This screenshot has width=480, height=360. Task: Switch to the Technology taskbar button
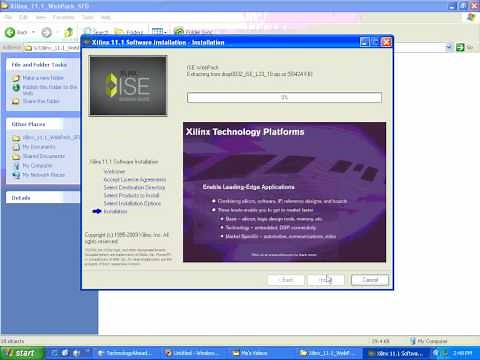(126, 353)
